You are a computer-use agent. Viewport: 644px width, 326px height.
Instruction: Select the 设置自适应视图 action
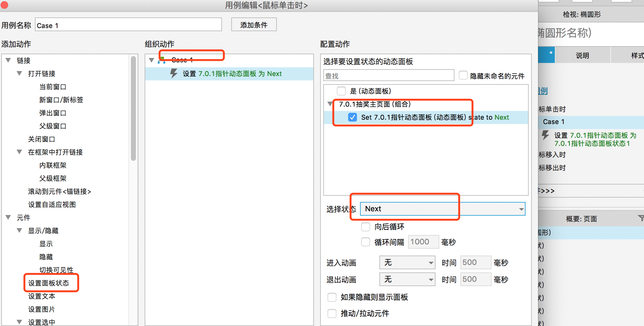click(x=52, y=204)
